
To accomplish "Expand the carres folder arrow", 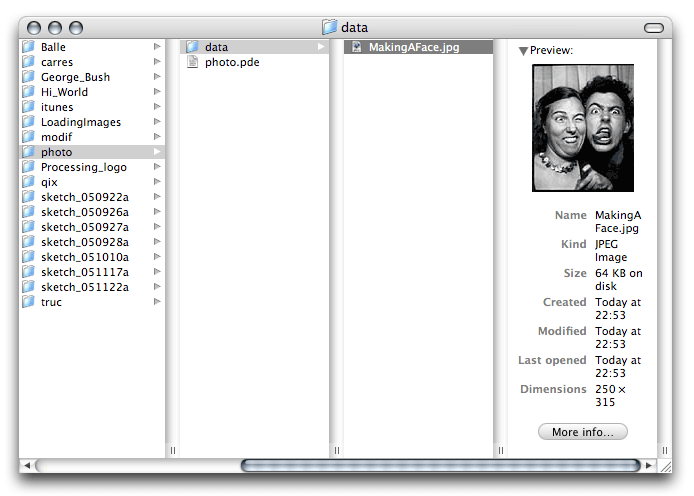I will 157,62.
